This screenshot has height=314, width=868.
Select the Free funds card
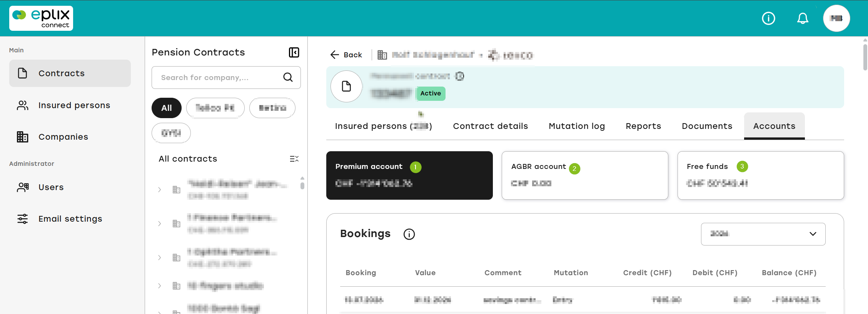pos(761,175)
